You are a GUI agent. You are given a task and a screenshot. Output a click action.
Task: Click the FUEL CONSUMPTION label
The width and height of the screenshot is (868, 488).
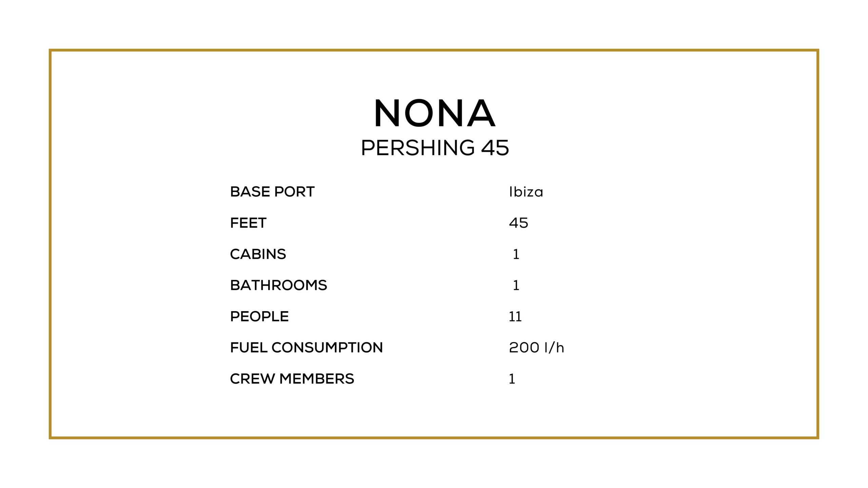pyautogui.click(x=307, y=348)
